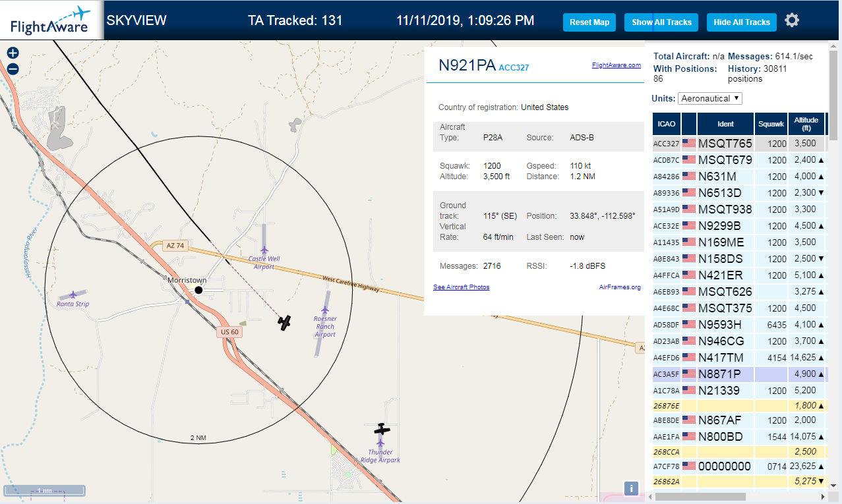Select the N9299B aircraft row
842x504 pixels.
pyautogui.click(x=738, y=226)
